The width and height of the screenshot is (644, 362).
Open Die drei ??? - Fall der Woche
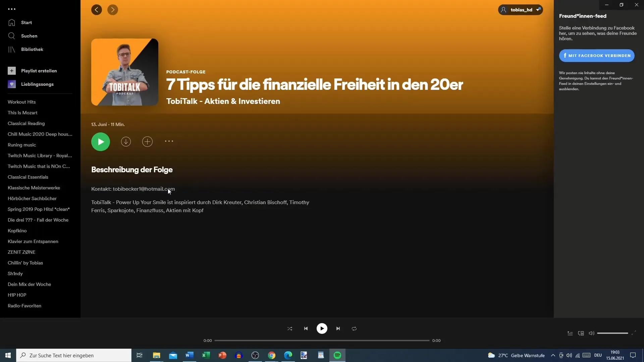(x=38, y=220)
